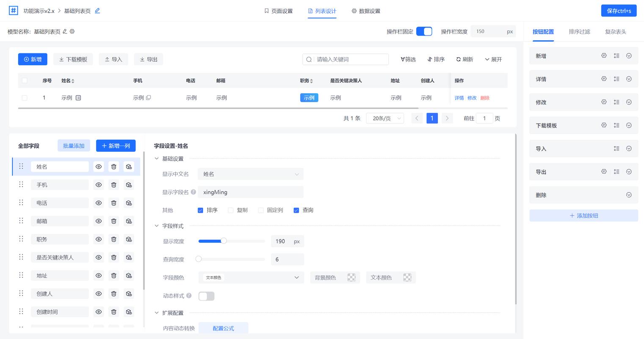Switch to the 数据设置 tab
644x339 pixels.
[x=366, y=11]
